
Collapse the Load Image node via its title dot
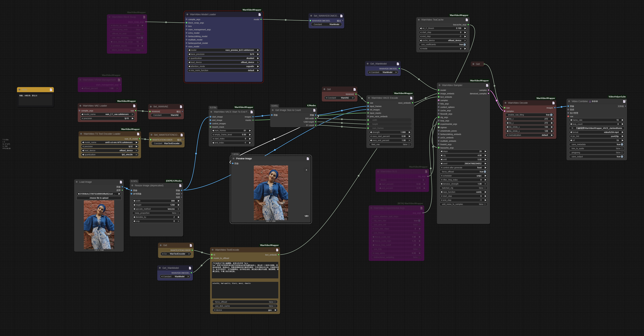pos(77,182)
